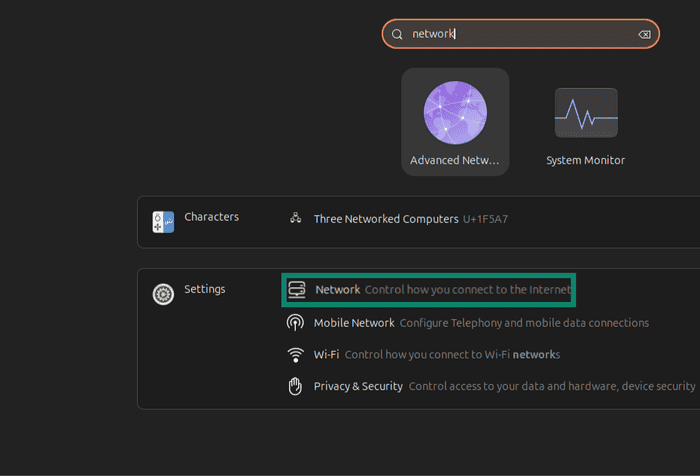Open Mobile Network settings result
700x476 pixels.
click(467, 323)
